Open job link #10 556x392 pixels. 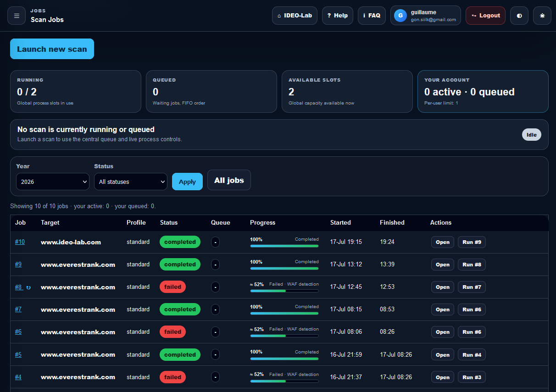coord(20,242)
